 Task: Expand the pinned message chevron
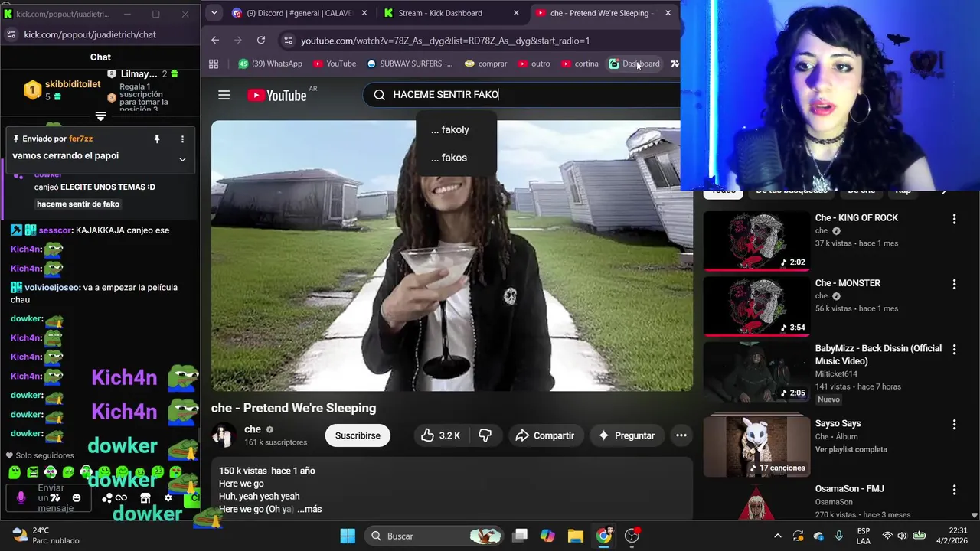pos(182,159)
